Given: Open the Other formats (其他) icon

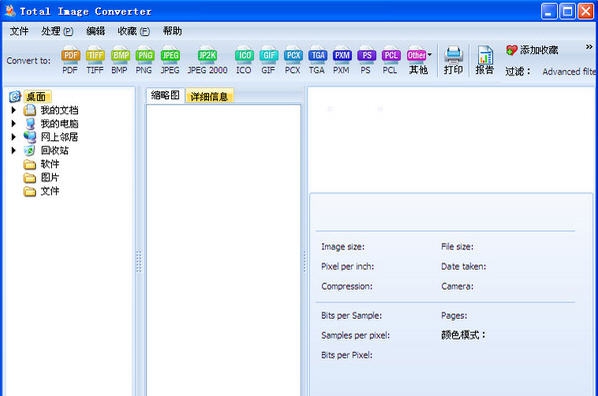Looking at the screenshot, I should pos(416,60).
